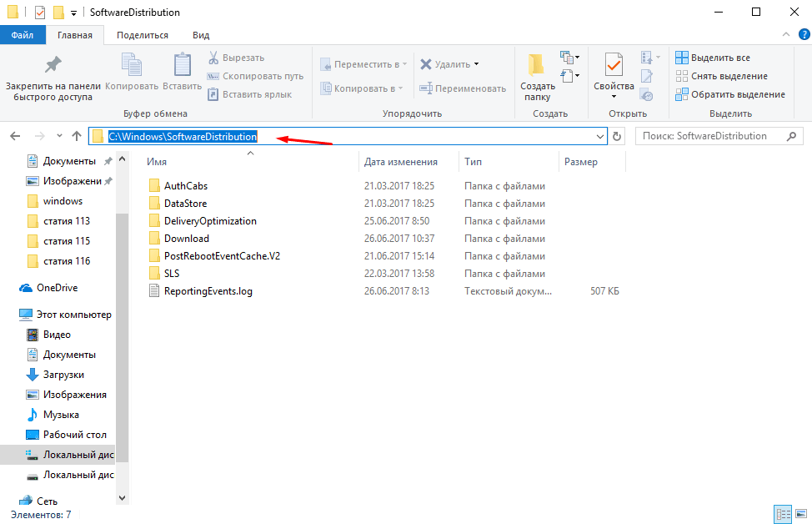Open the Файл tab
Viewport: 812px width, 524px height.
23,35
